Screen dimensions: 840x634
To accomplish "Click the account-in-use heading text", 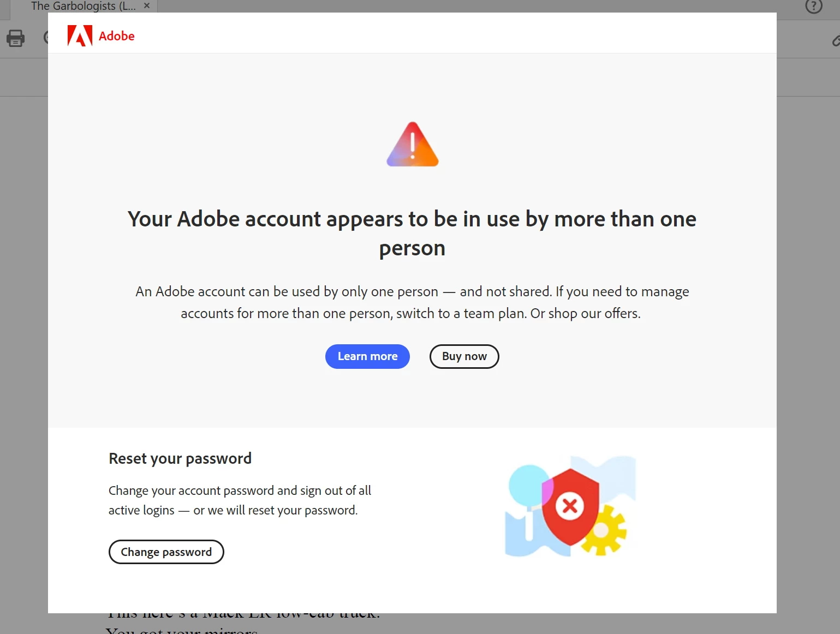I will click(x=412, y=233).
